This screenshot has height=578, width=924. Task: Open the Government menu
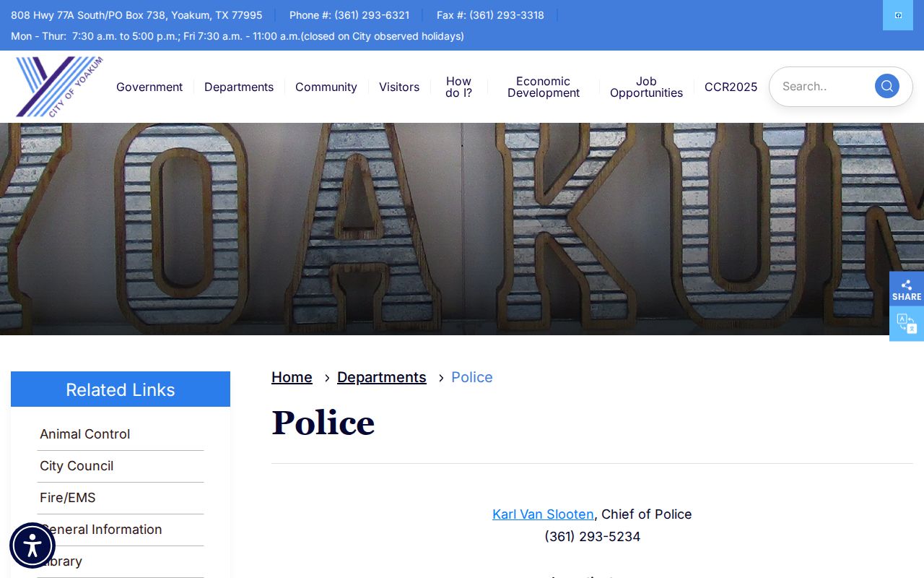pyautogui.click(x=149, y=87)
